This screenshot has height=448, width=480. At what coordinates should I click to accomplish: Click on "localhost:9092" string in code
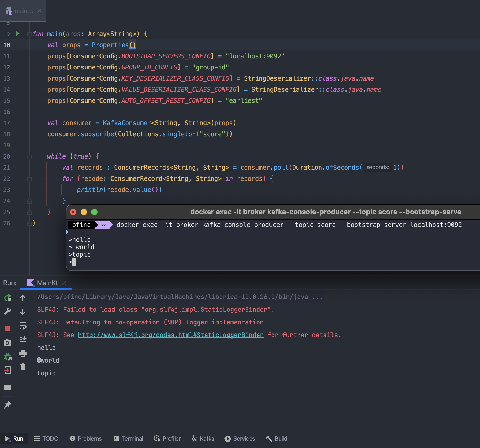255,56
